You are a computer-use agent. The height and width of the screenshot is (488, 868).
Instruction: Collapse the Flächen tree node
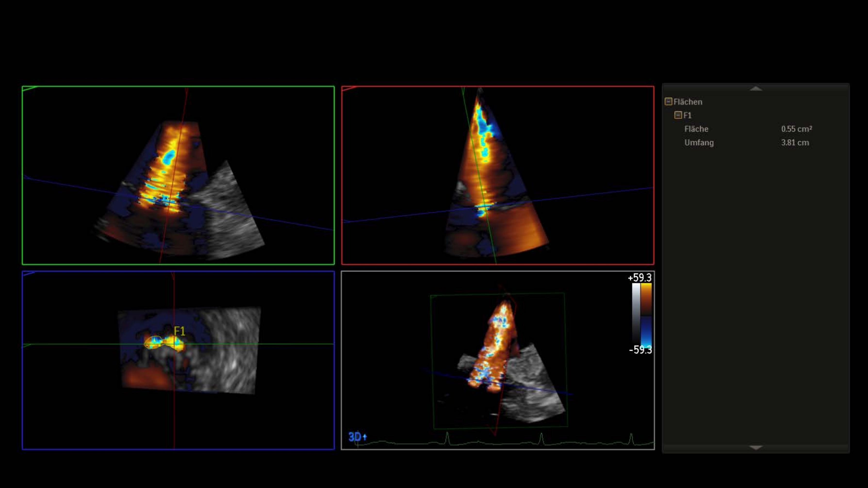669,101
